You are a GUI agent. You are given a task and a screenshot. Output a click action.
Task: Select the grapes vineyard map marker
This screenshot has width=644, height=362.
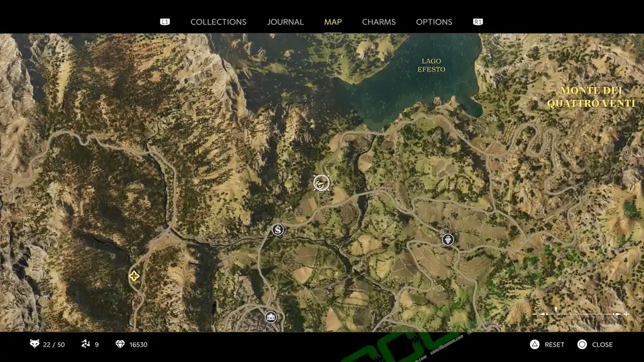pyautogui.click(x=448, y=239)
